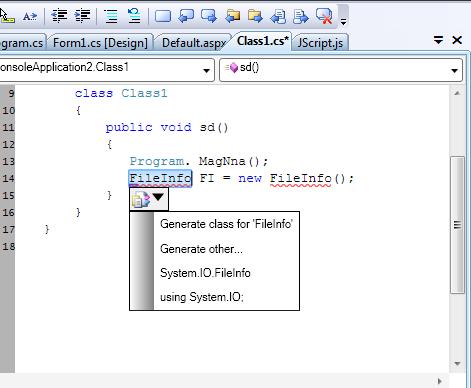Click the sd() method name in code

point(214,127)
